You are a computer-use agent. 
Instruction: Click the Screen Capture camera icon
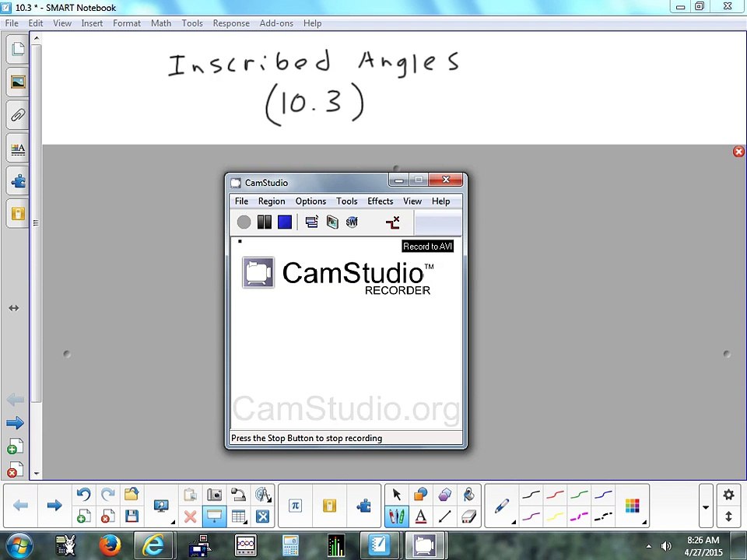coord(215,495)
